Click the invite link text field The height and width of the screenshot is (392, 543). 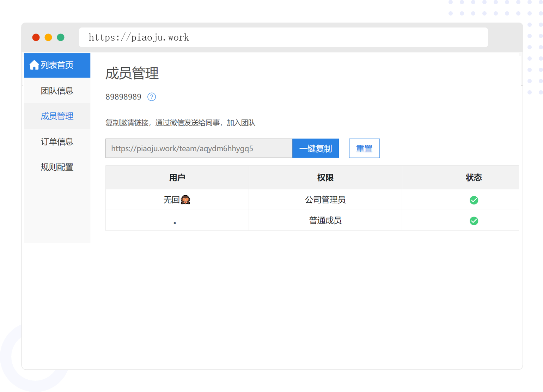(199, 148)
